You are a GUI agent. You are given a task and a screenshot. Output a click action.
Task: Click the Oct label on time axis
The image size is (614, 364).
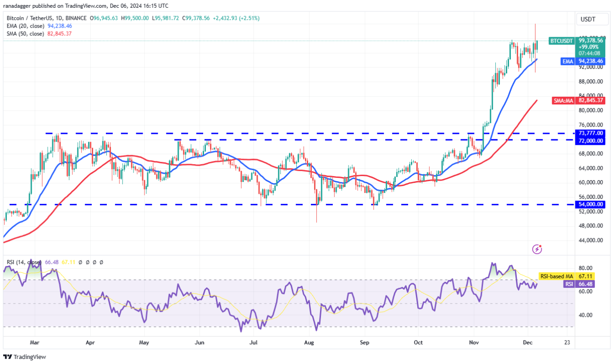418,342
